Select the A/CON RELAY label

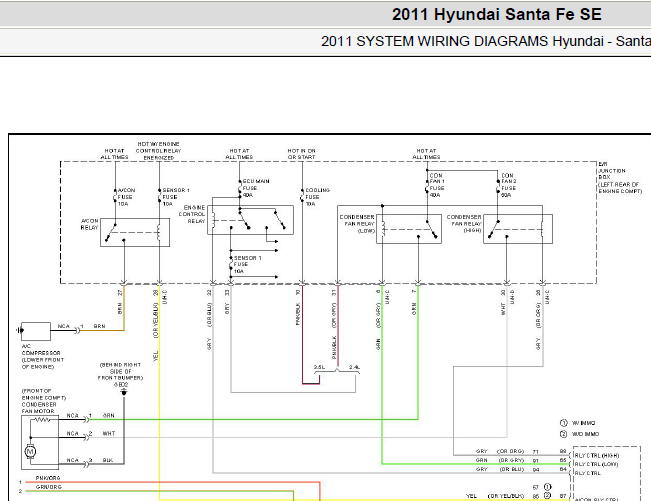90,224
